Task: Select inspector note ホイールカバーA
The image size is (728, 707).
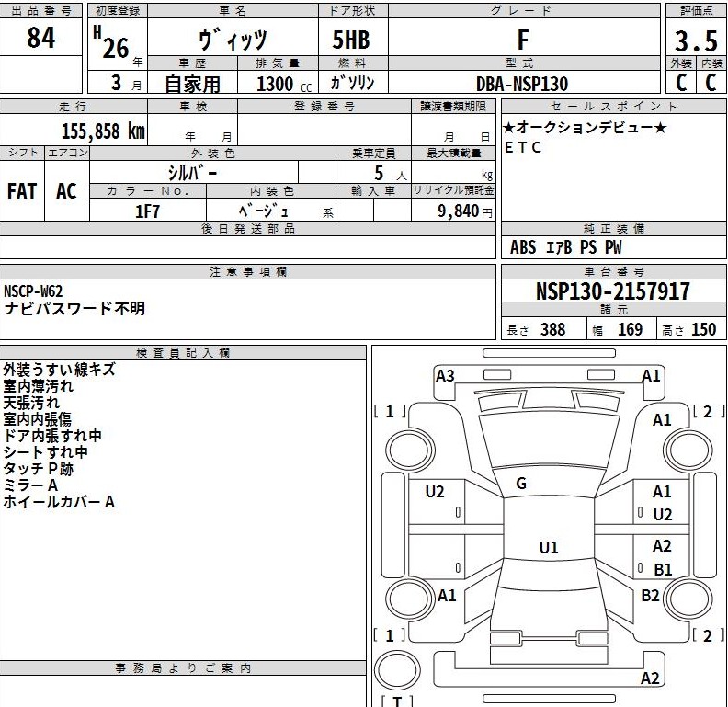Action: [59, 502]
